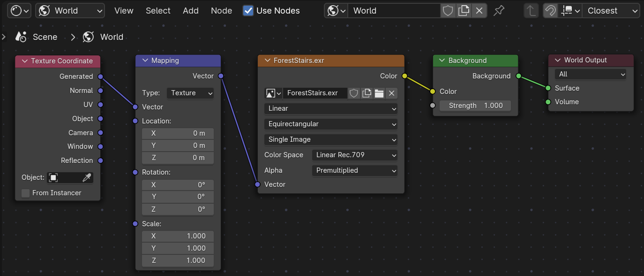644x276 pixels.
Task: Open the snap node element dropdown
Action: pos(570,10)
